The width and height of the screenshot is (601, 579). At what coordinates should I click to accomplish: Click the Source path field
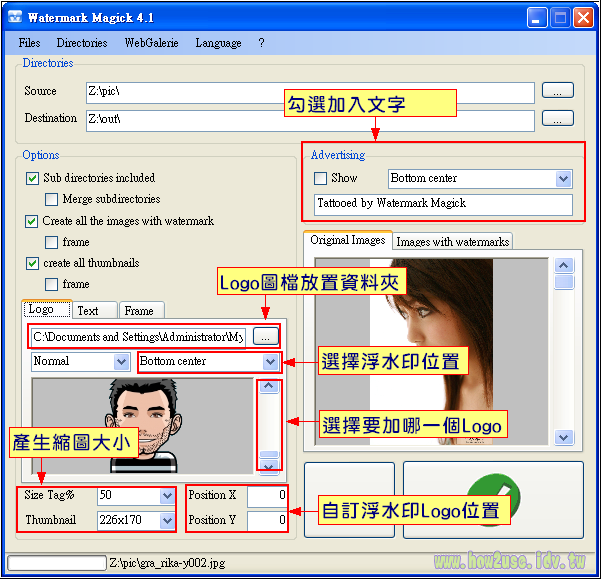point(310,92)
